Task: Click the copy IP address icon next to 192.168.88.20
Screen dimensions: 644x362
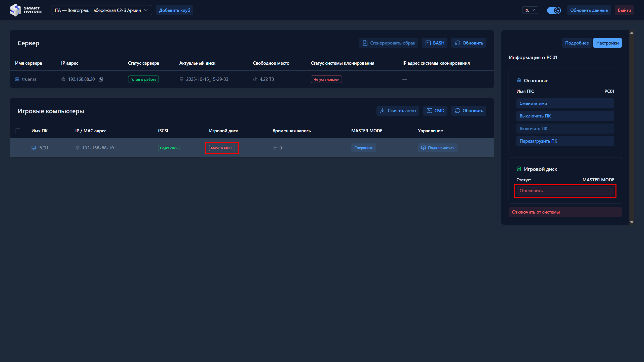Action: click(101, 79)
